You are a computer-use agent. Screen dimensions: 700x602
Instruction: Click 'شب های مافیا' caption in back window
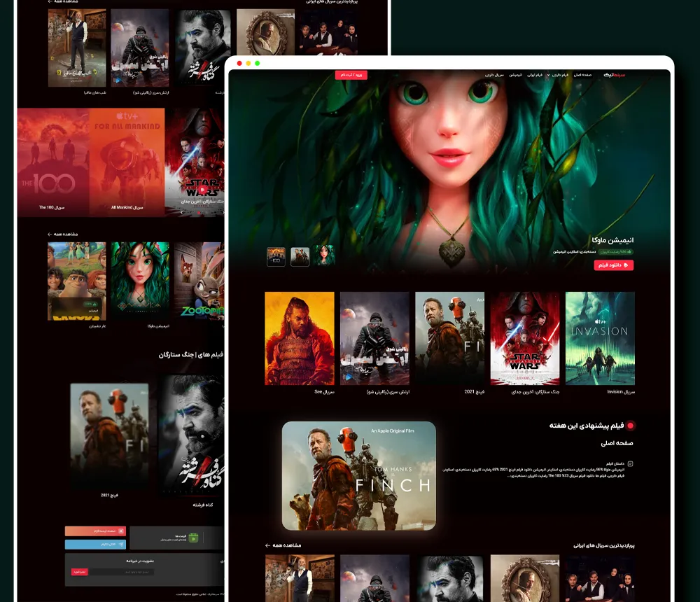(x=94, y=93)
